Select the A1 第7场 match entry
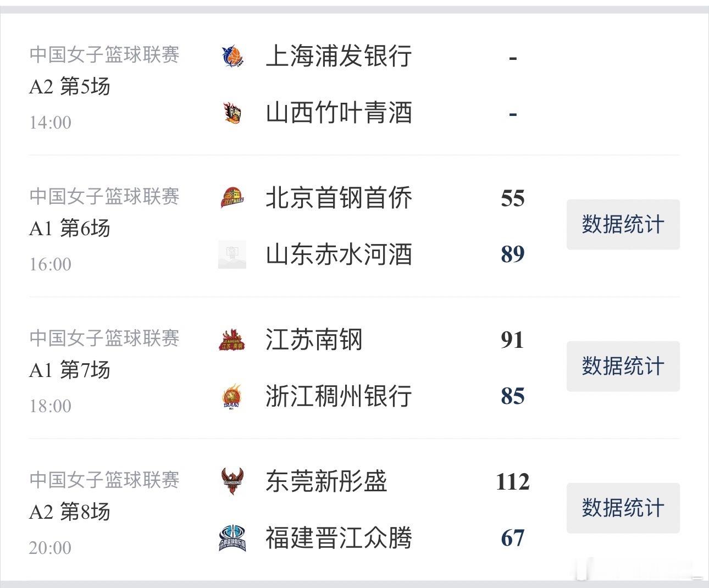The height and width of the screenshot is (588, 709). click(70, 370)
